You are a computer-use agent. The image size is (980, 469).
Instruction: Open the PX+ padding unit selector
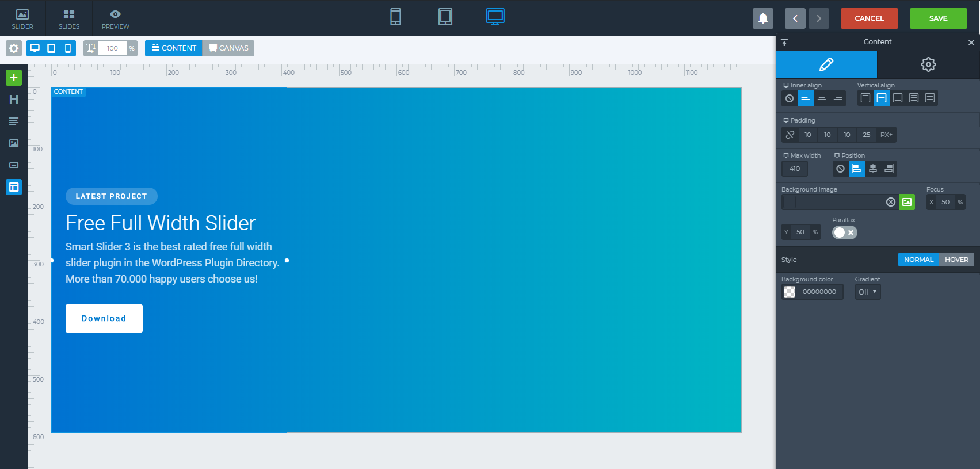coord(886,135)
